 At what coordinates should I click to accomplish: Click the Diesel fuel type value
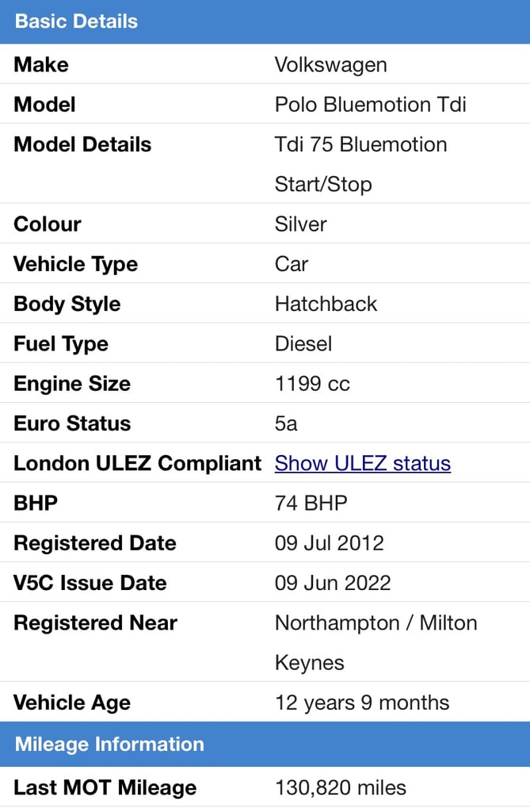(x=303, y=344)
